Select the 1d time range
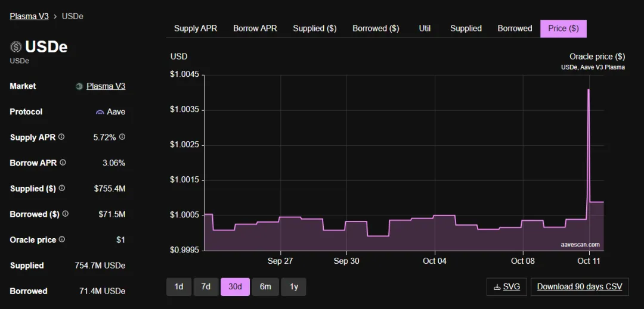Image resolution: width=644 pixels, height=309 pixels. [x=179, y=287]
